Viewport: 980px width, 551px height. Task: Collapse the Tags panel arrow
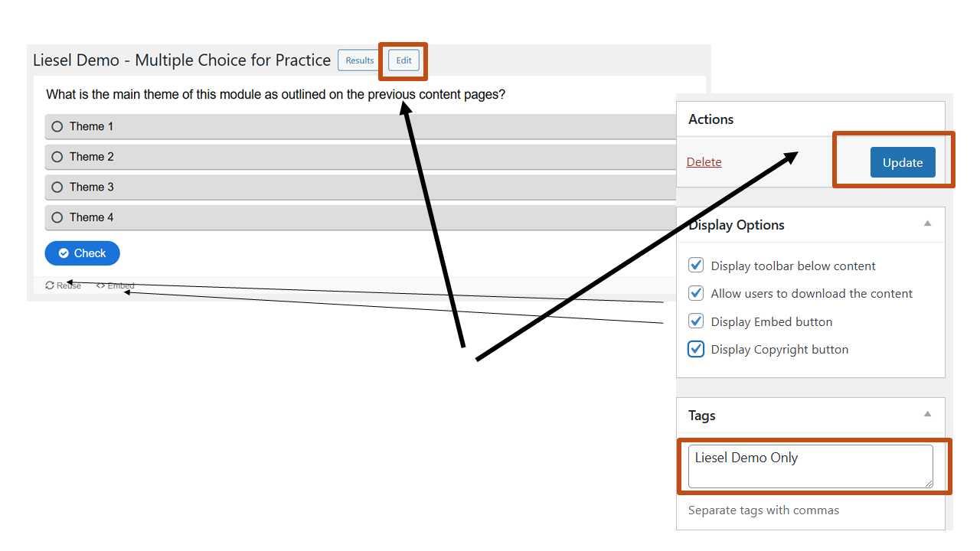(927, 414)
